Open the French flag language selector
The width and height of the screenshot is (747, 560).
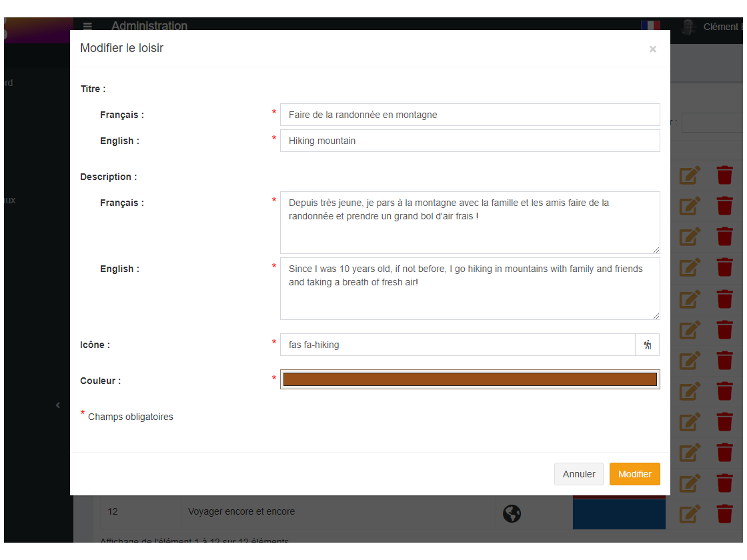(x=650, y=25)
